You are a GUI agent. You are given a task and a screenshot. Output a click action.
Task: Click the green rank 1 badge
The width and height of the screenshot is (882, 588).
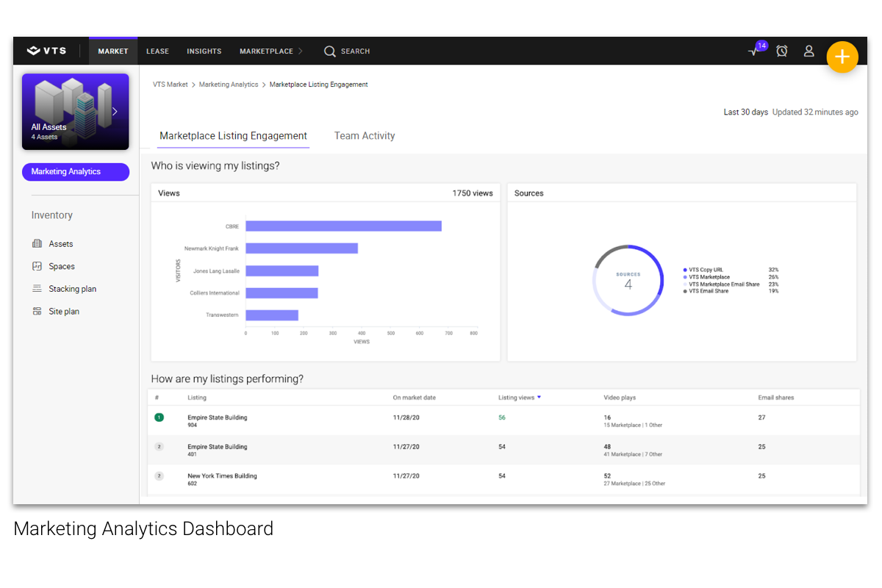[159, 417]
